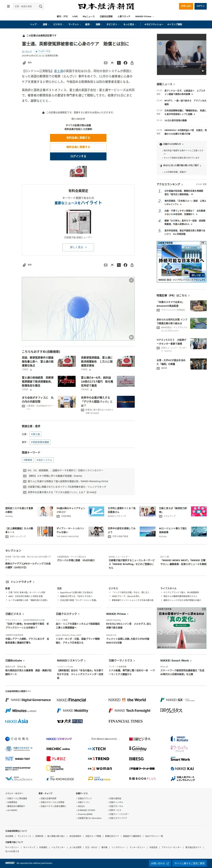Expand the 国際 navigation dropdown
Screen dimensions: 212x868
99,24
